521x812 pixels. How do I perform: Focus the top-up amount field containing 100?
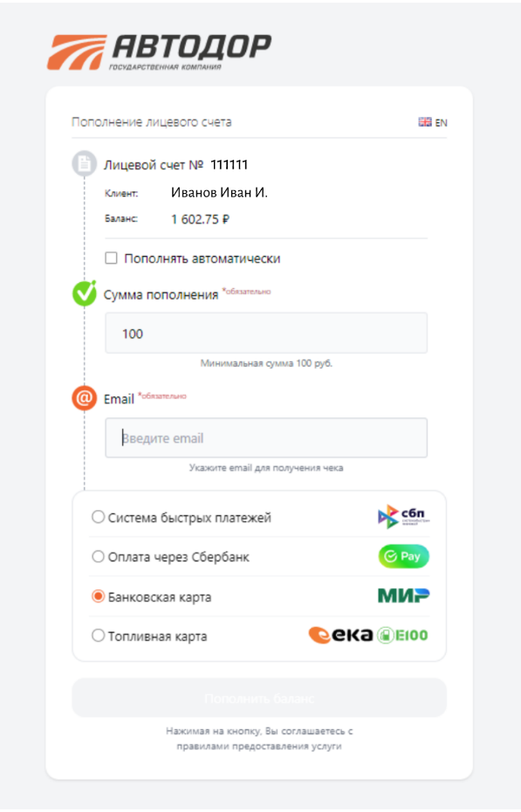point(266,334)
